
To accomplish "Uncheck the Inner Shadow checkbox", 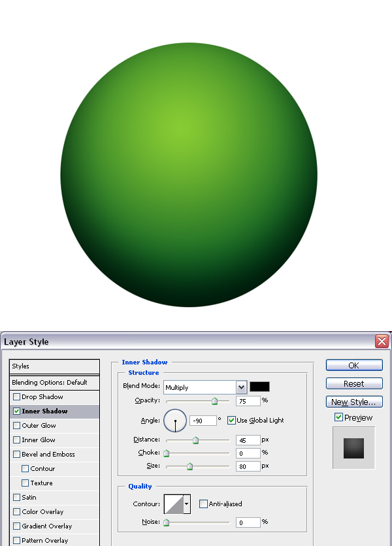I will tap(17, 411).
